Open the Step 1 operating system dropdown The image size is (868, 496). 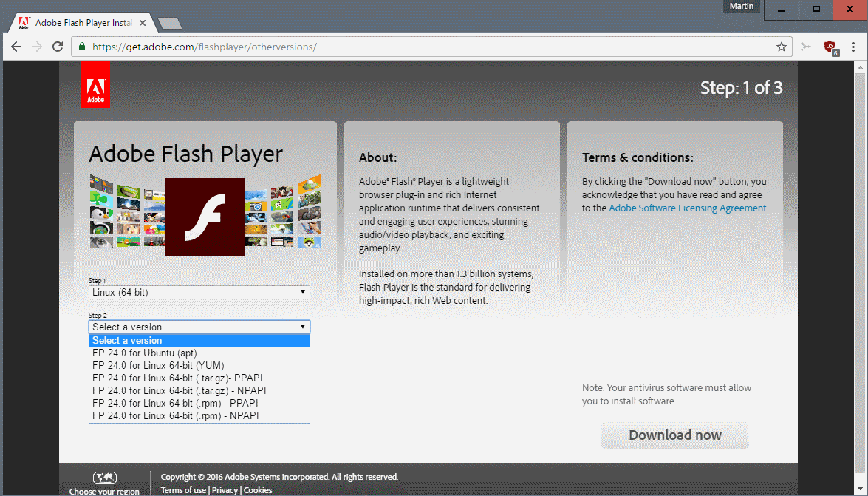click(199, 292)
